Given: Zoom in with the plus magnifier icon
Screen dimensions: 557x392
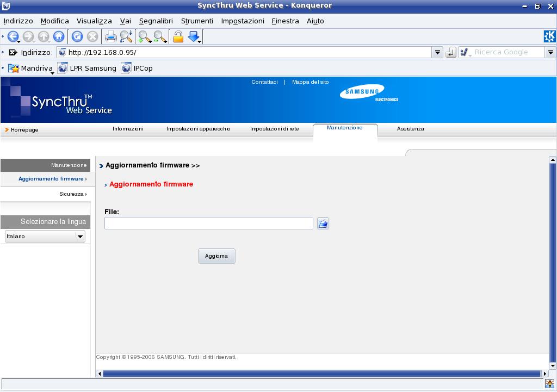Looking at the screenshot, I should (x=144, y=36).
